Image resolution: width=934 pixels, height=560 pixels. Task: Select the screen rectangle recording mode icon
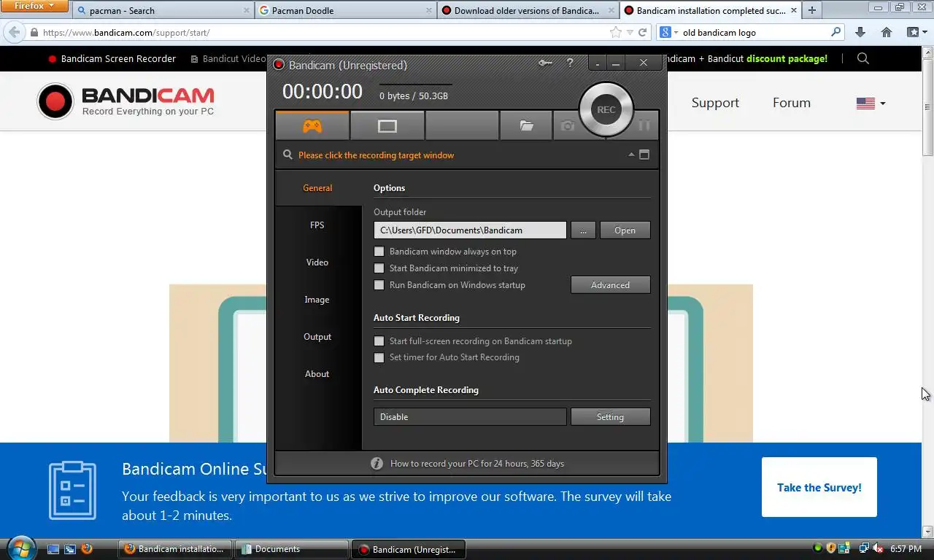coord(387,126)
